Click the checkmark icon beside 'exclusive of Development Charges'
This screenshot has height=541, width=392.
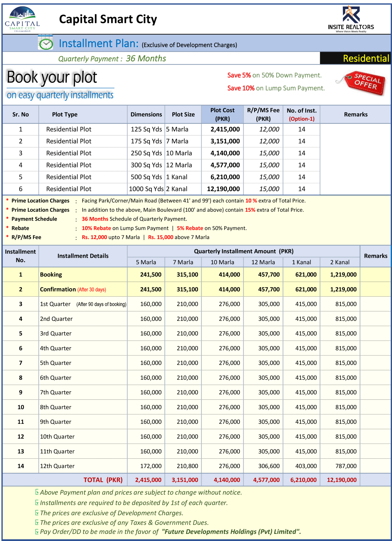(37, 513)
